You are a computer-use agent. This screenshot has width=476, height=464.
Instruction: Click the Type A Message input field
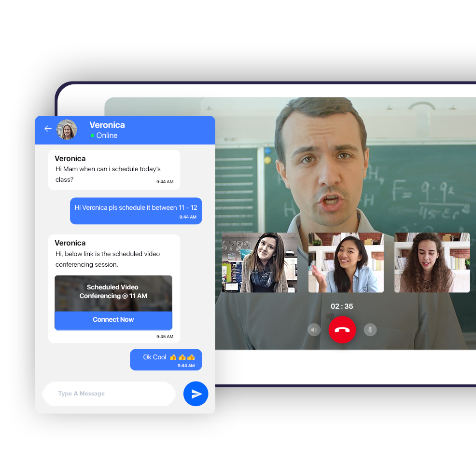coord(109,394)
